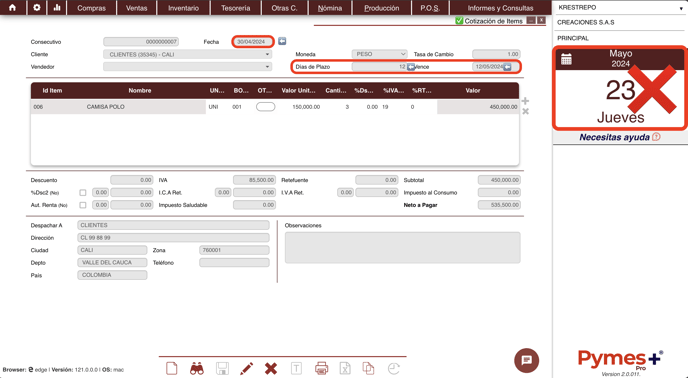The image size is (688, 378).
Task: Click the Observaciones text area
Action: 403,248
